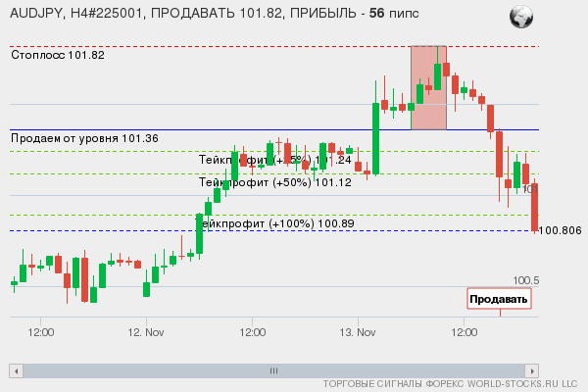Click the 13. Nov date marker
This screenshot has width=588, height=392.
pyautogui.click(x=359, y=331)
